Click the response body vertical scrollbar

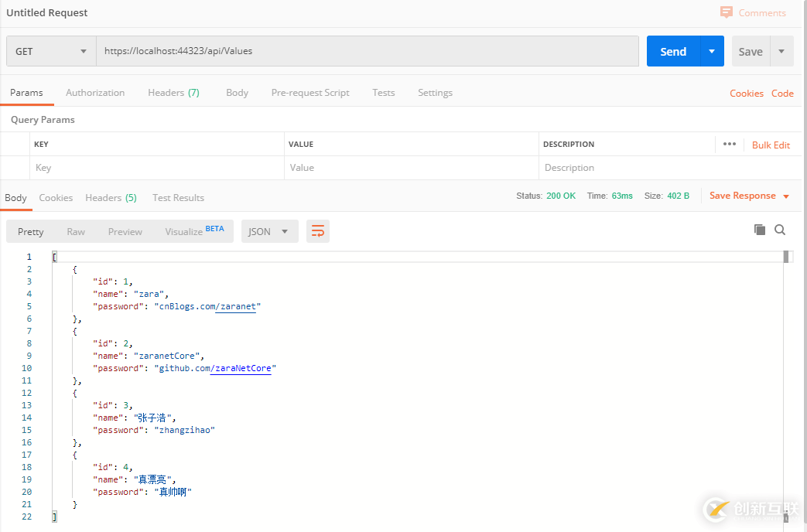click(x=786, y=386)
